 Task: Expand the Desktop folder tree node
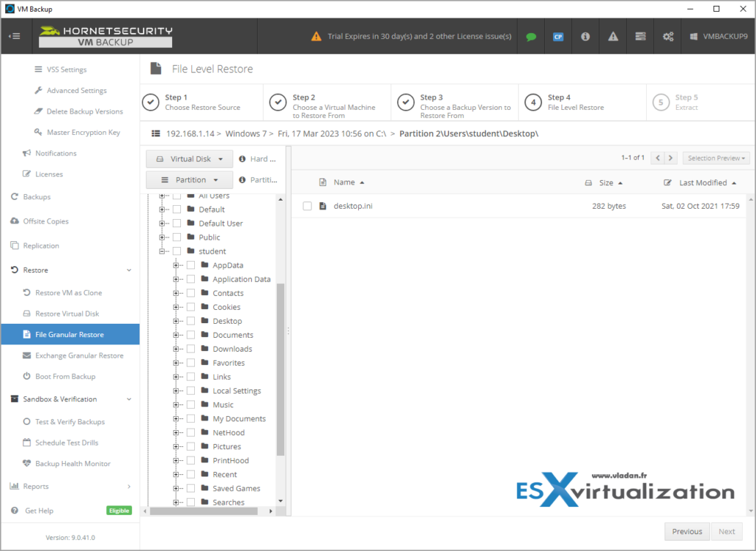[176, 320]
